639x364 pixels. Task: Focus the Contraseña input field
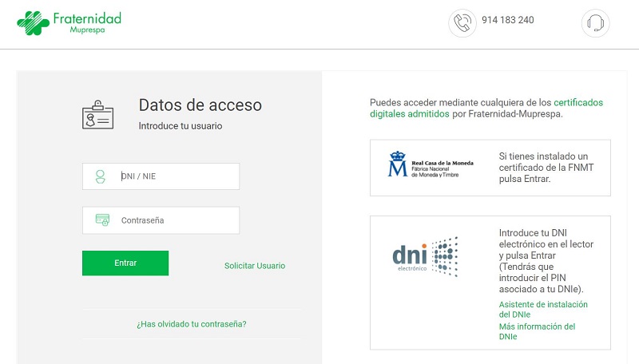click(x=161, y=220)
